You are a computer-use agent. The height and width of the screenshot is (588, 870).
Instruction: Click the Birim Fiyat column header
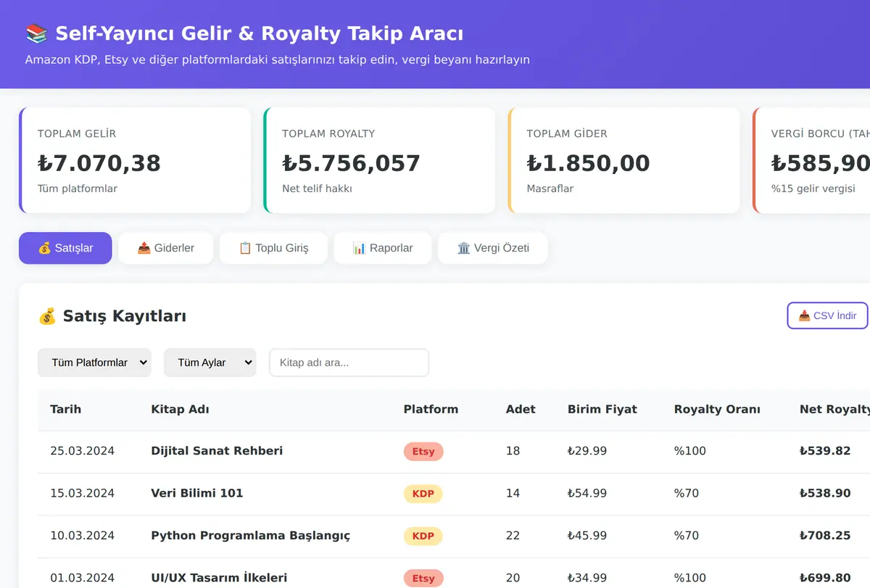tap(602, 409)
